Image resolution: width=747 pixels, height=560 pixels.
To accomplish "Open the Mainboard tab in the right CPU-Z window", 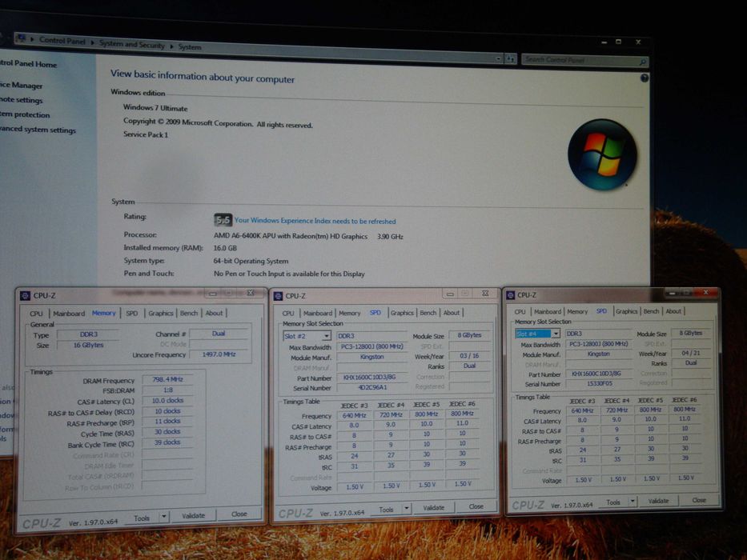I will click(548, 311).
